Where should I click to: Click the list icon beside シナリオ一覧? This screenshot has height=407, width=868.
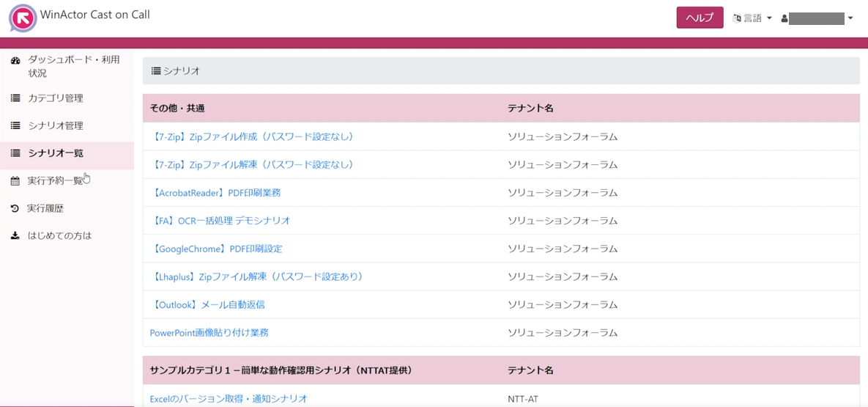[x=15, y=153]
